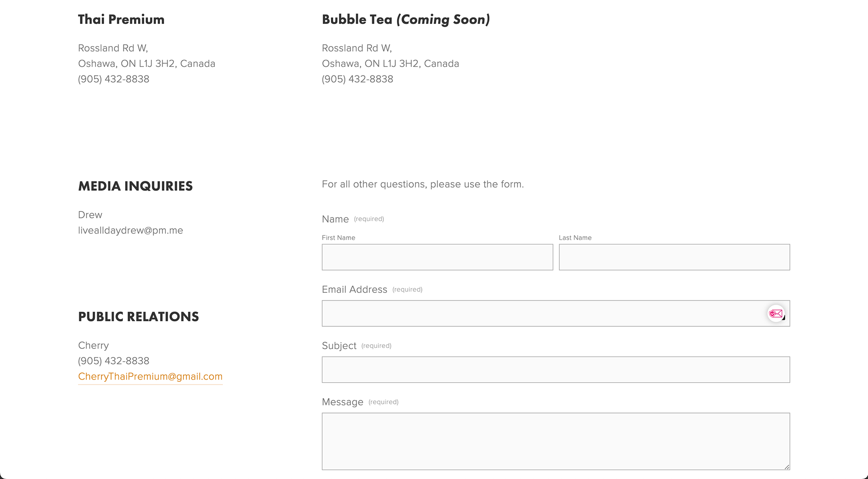
Task: Click the Last Name input field
Action: coord(674,257)
